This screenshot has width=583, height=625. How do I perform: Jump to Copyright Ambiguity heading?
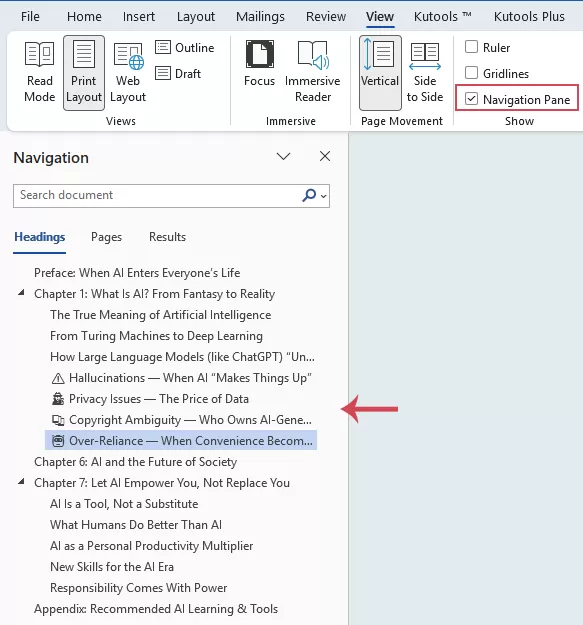tap(182, 420)
